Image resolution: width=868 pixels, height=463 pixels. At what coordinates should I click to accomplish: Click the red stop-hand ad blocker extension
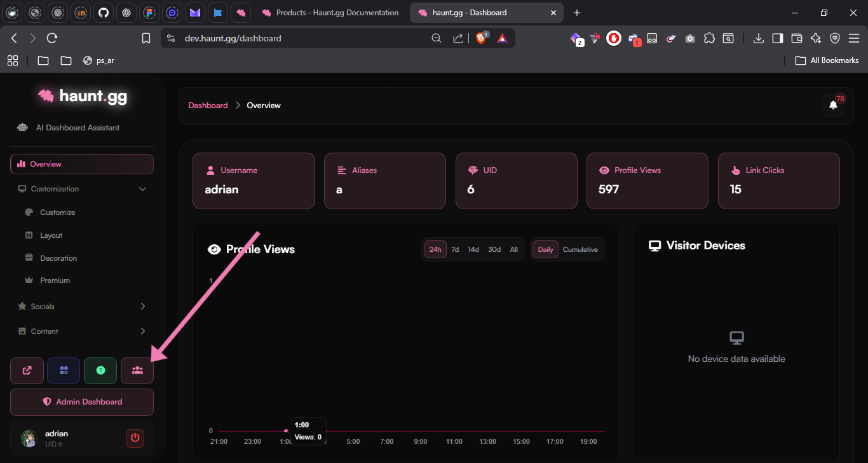(x=613, y=38)
